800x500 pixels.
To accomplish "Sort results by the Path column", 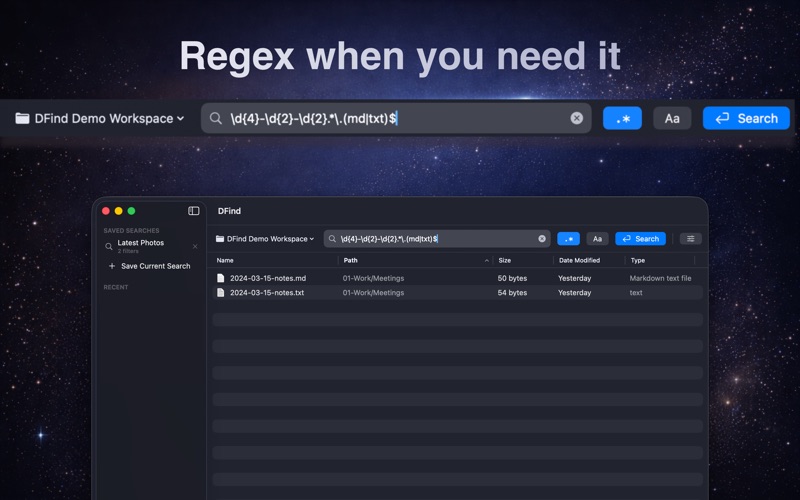I will click(x=351, y=260).
